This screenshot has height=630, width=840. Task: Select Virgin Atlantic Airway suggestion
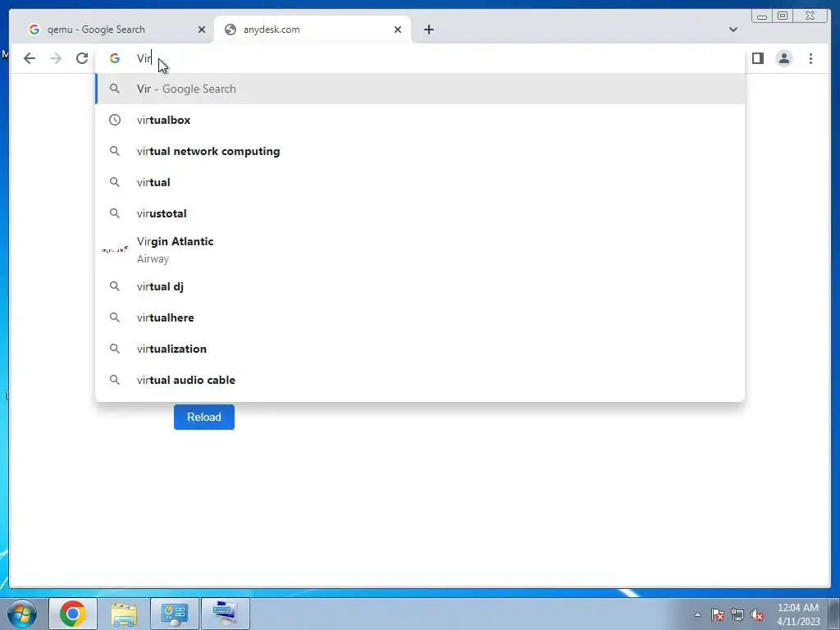pyautogui.click(x=421, y=249)
